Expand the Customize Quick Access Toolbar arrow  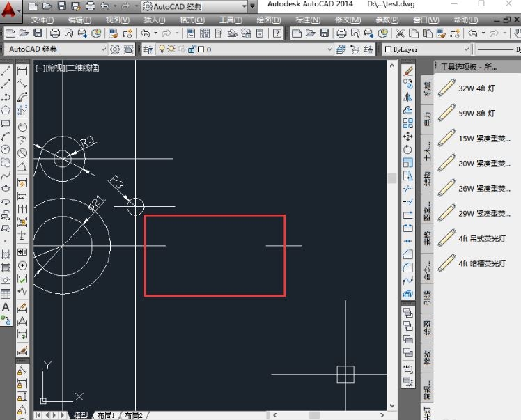[x=252, y=6]
